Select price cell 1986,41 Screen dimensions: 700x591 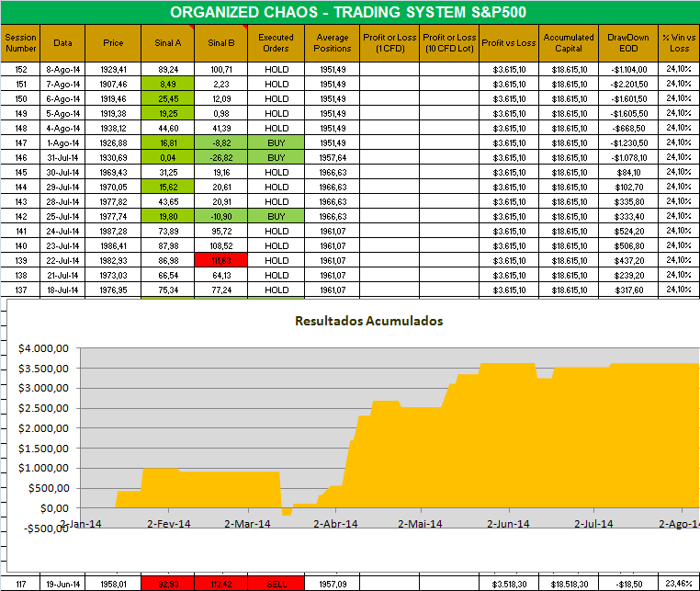[113, 245]
